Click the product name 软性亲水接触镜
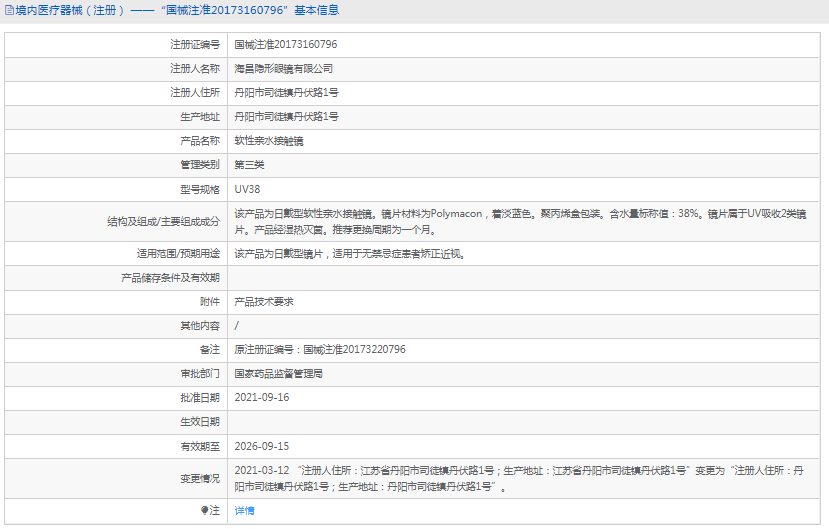 tap(269, 141)
